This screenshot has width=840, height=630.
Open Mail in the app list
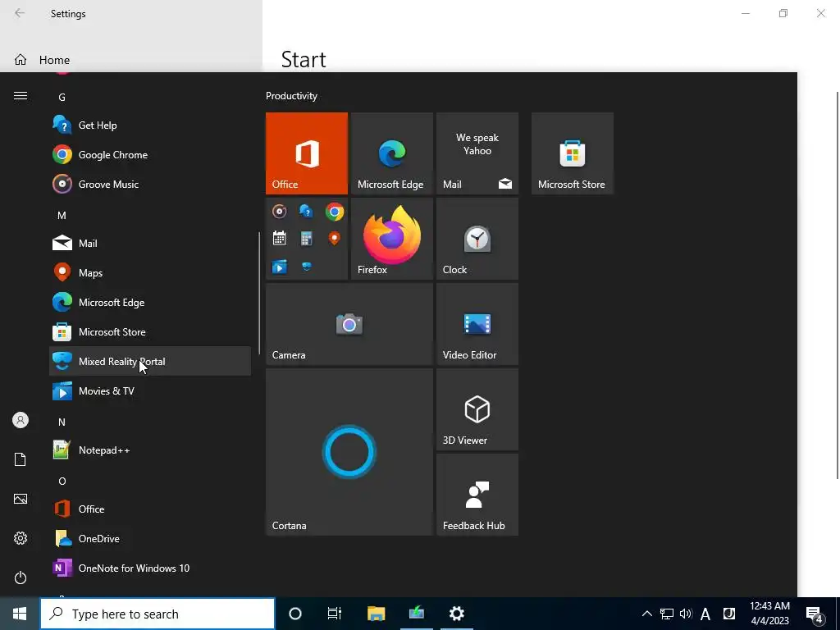coord(150,243)
